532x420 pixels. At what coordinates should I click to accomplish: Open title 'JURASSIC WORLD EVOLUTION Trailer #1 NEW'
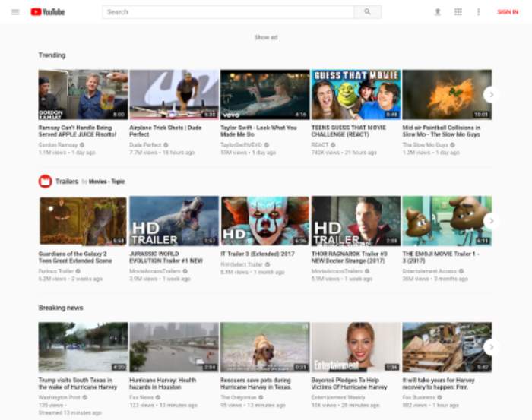(x=166, y=257)
